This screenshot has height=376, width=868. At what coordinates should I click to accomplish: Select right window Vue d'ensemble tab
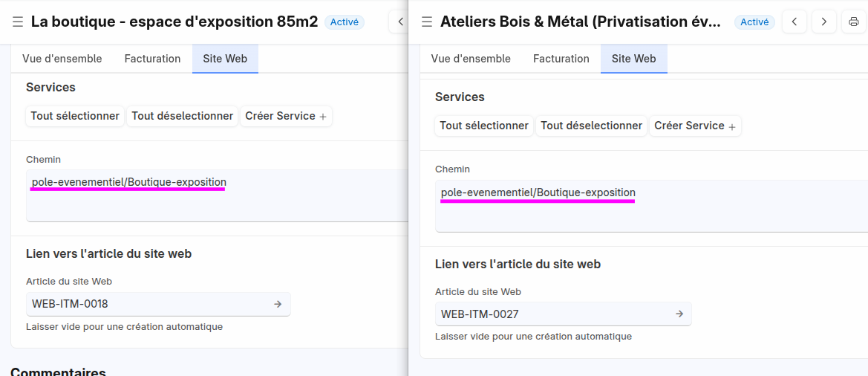point(471,59)
